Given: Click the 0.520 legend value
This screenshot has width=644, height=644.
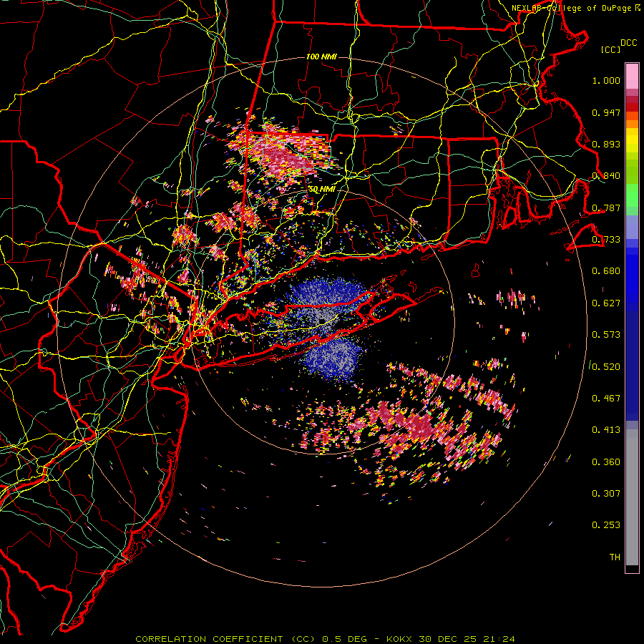Looking at the screenshot, I should 606,367.
